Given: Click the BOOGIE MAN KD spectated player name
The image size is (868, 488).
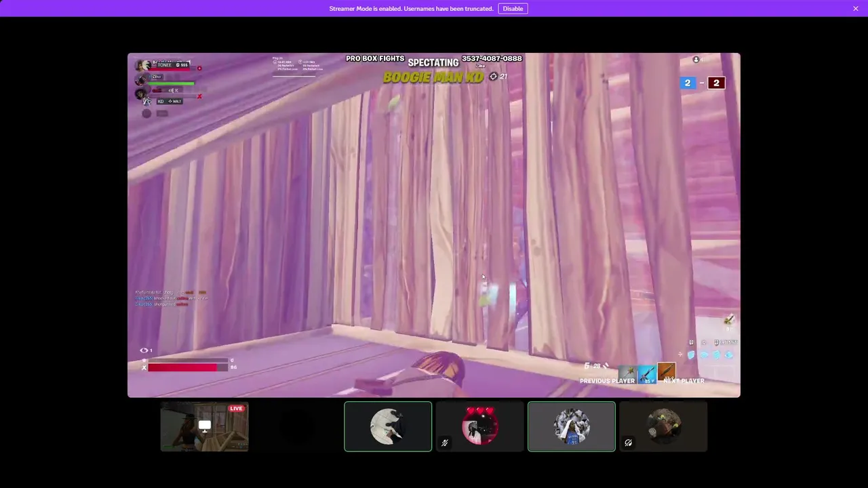Looking at the screenshot, I should coord(433,77).
